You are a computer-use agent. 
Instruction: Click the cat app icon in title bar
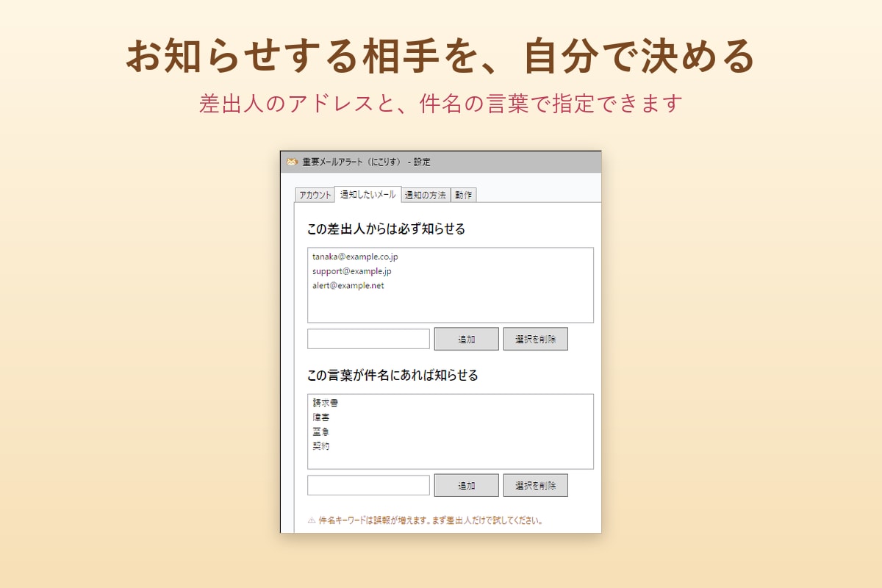pos(292,162)
